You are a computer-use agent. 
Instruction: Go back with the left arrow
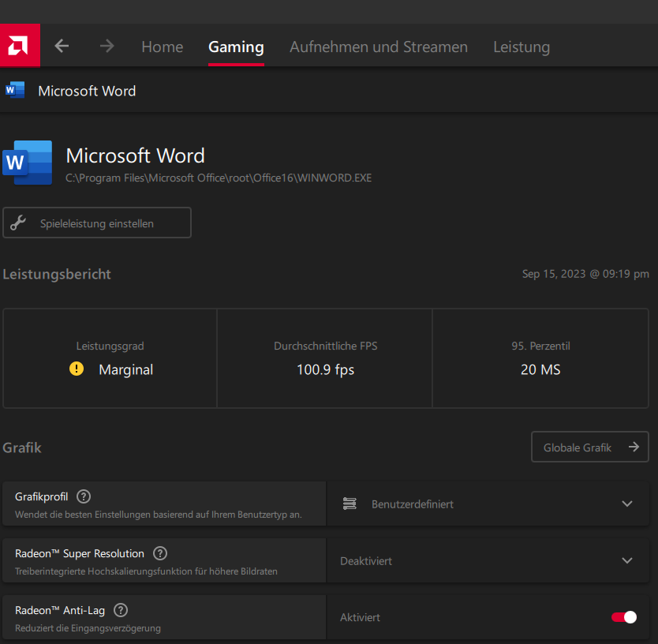[62, 47]
